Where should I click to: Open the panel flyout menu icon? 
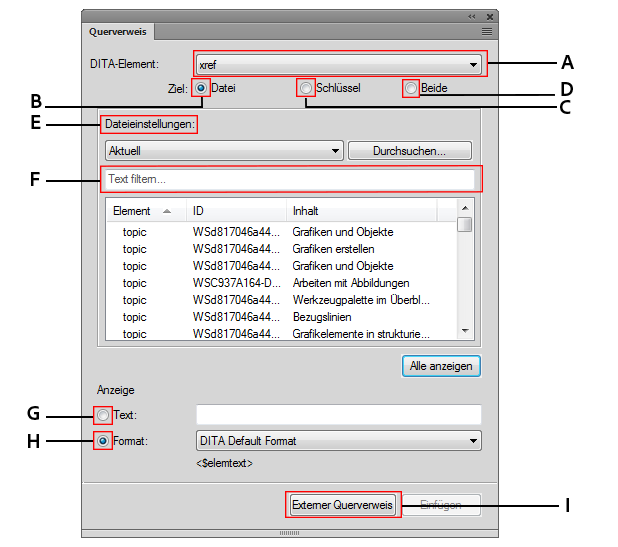pos(487,32)
